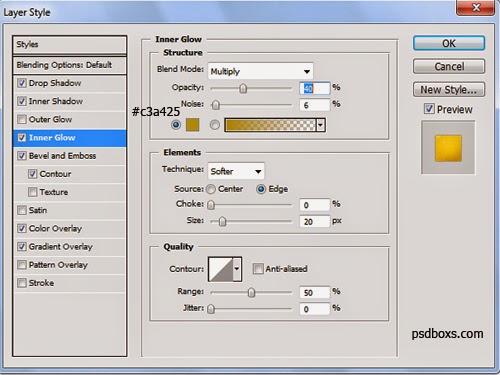This screenshot has height=375, width=500.
Task: Click the Range slider handle
Action: click(251, 292)
